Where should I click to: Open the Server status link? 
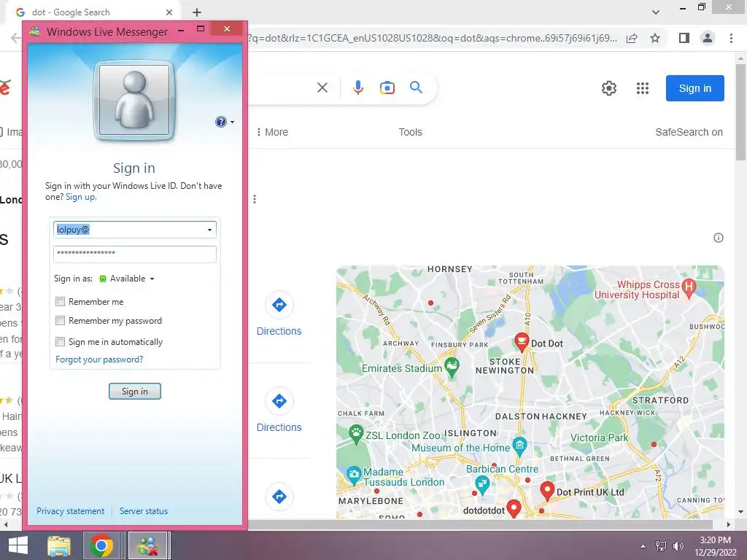144,511
